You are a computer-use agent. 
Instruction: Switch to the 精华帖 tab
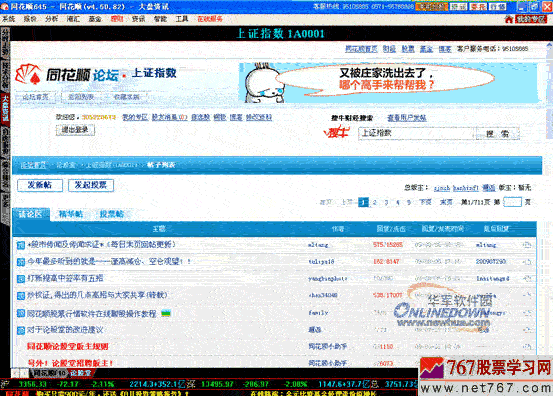point(71,214)
